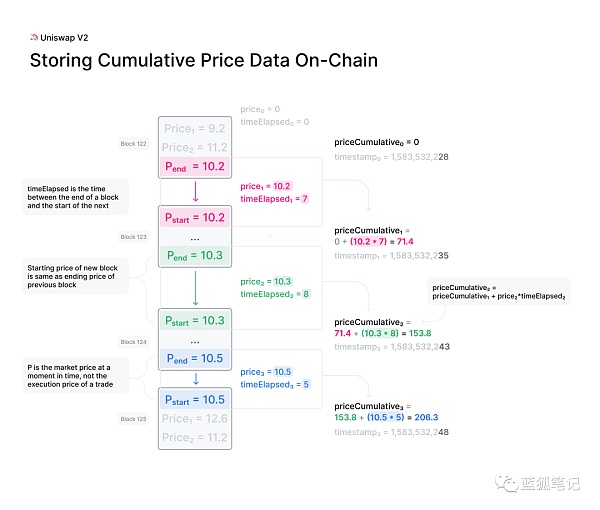600x510 pixels.
Task: Click the Block 122 label
Action: tap(134, 145)
